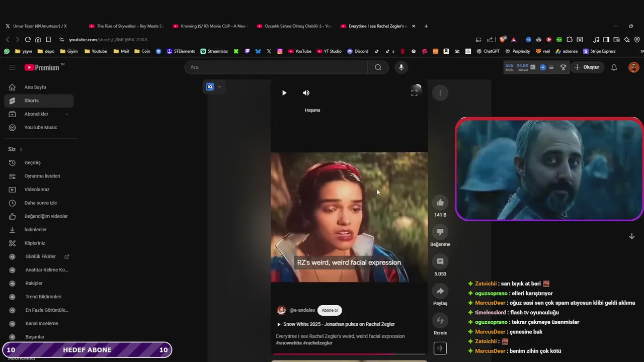Image resolution: width=644 pixels, height=362 pixels.
Task: Open Videolarınız
Action: point(39,190)
